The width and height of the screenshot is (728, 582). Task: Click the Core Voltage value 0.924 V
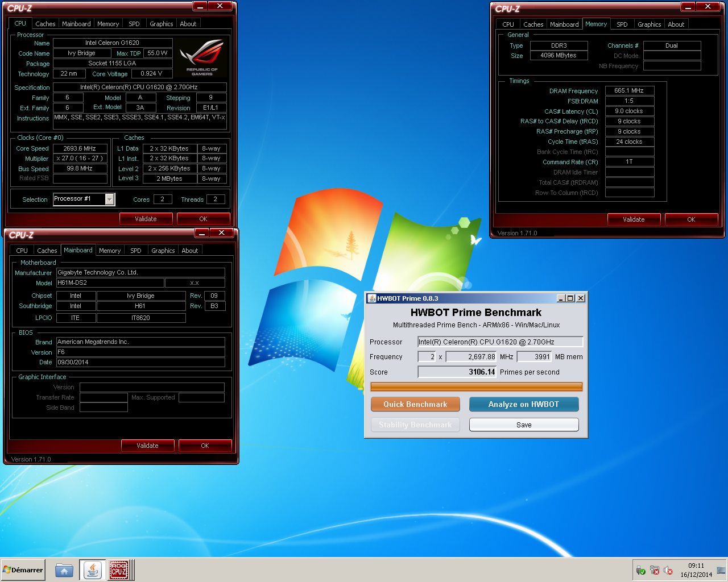152,73
